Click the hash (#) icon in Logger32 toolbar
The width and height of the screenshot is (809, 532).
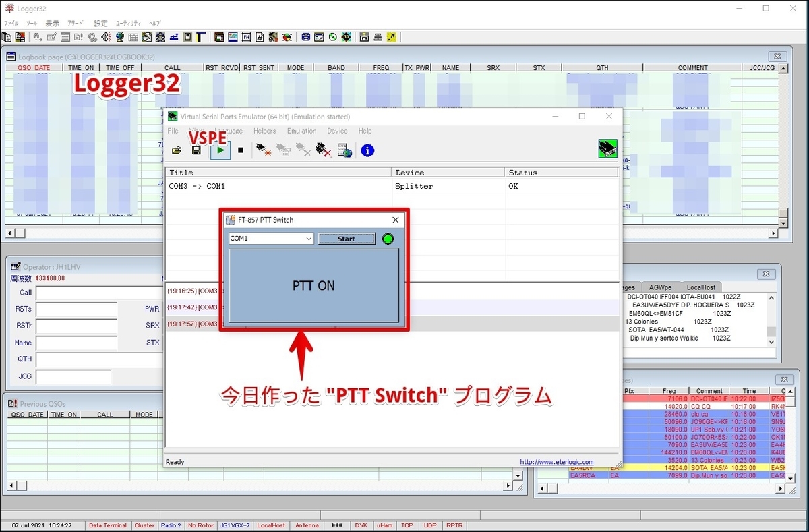point(260,37)
